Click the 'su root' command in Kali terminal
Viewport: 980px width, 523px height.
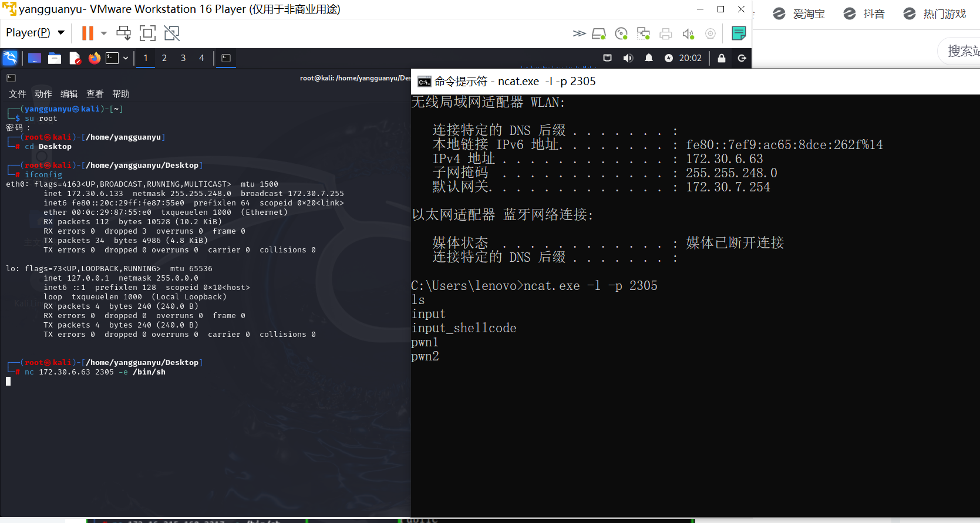click(x=41, y=119)
